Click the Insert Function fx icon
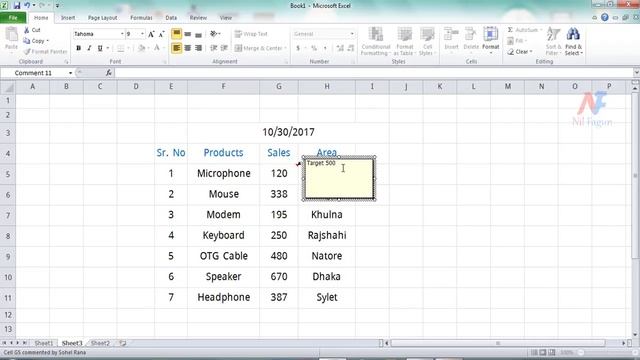Viewport: 640px width, 360px height. click(x=109, y=73)
